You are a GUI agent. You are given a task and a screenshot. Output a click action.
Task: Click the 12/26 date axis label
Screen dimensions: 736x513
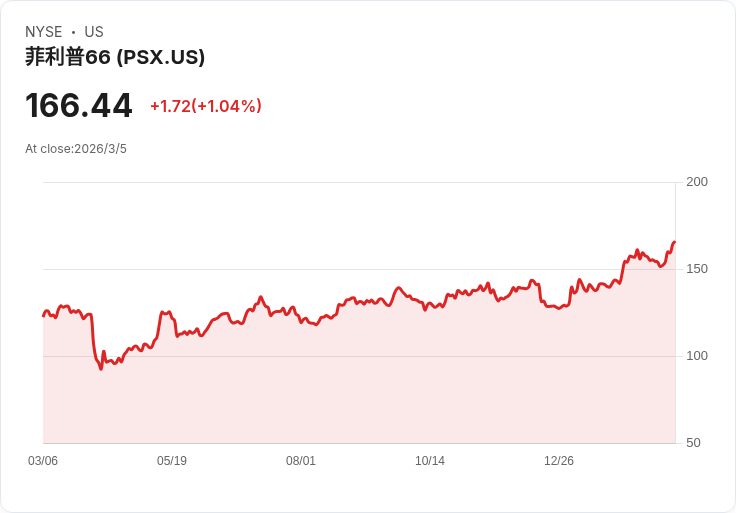559,461
